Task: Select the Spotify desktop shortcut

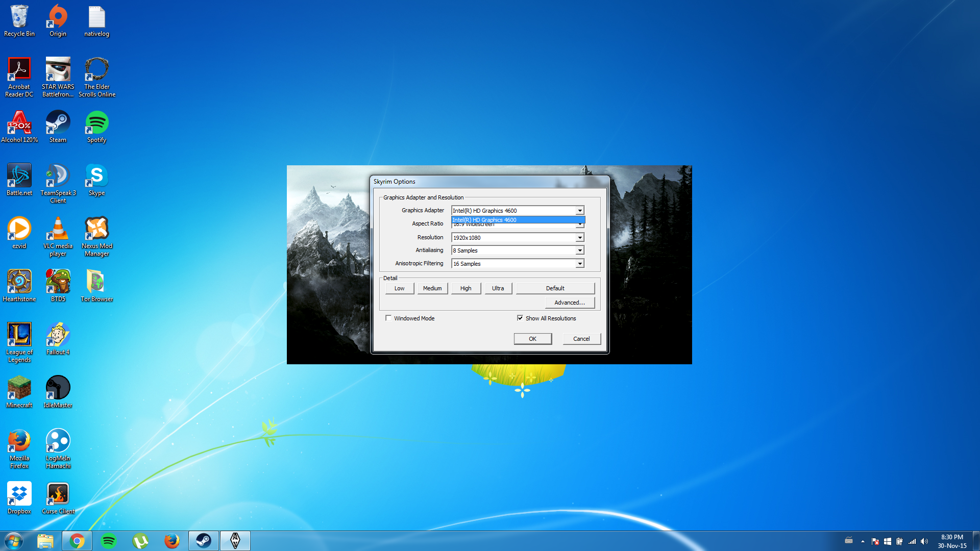Action: click(96, 127)
